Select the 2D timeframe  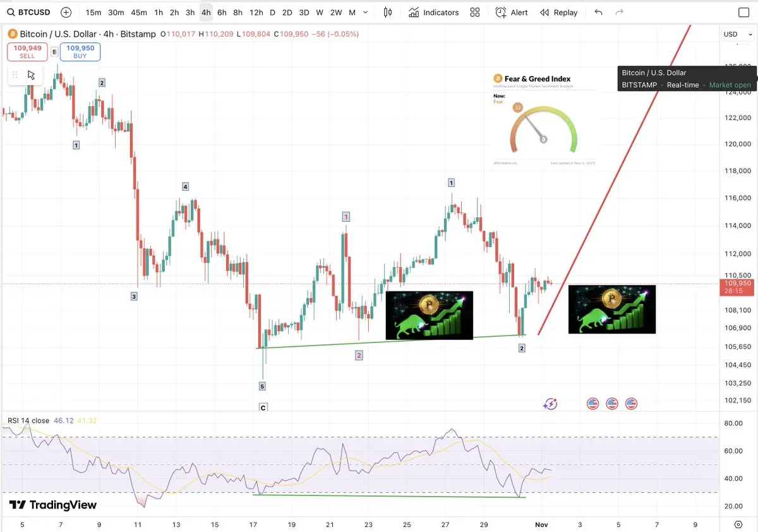click(287, 12)
